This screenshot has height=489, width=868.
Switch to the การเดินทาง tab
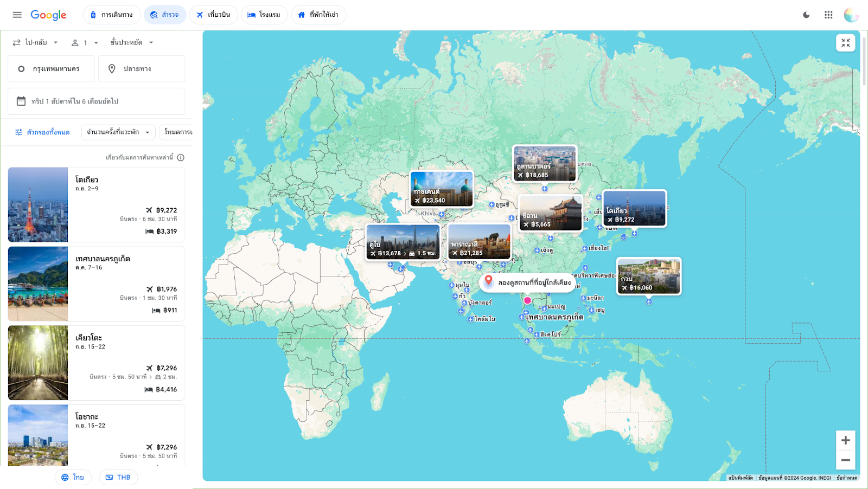tap(111, 15)
